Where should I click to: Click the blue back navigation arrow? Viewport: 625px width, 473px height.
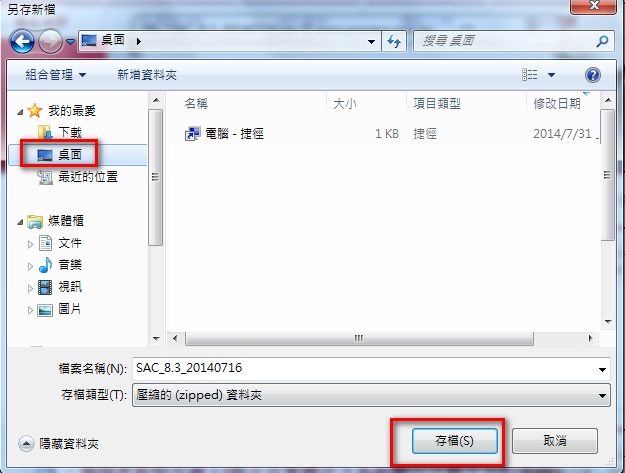22,41
